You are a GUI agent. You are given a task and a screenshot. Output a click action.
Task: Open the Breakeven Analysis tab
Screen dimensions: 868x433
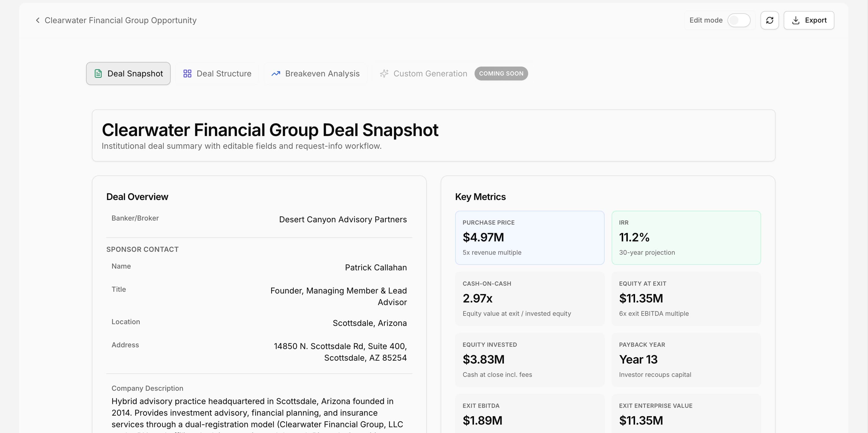click(x=315, y=74)
